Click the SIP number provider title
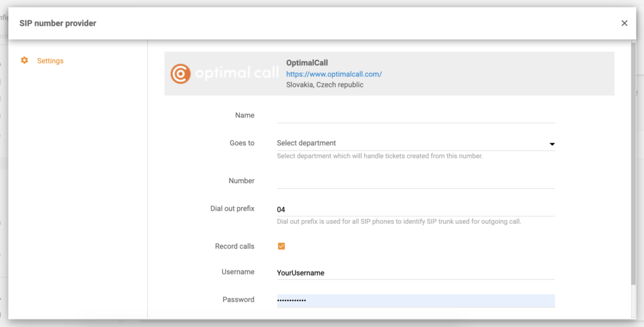This screenshot has height=327, width=644. click(58, 23)
